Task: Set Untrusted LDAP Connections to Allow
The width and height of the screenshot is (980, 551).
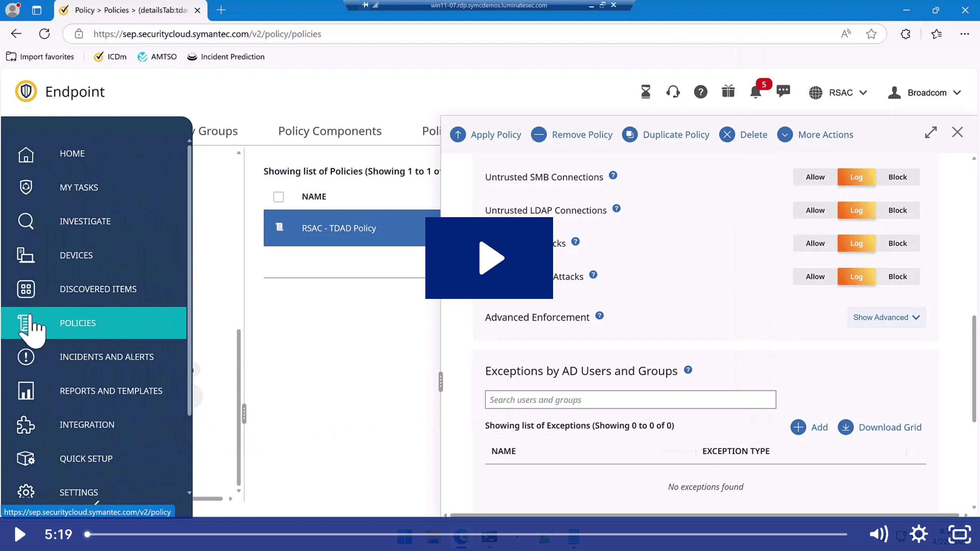Action: pos(815,210)
